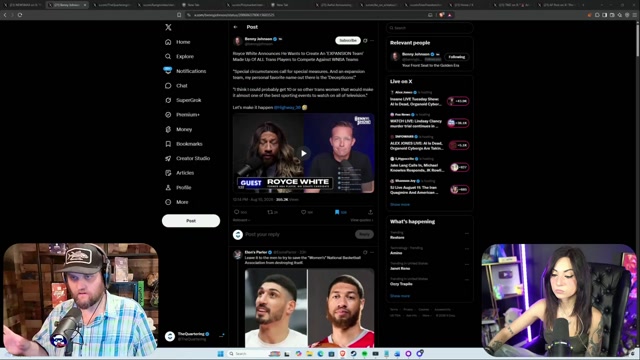Open the File Explorer taskbar icon
640x360 pixels.
(309, 353)
